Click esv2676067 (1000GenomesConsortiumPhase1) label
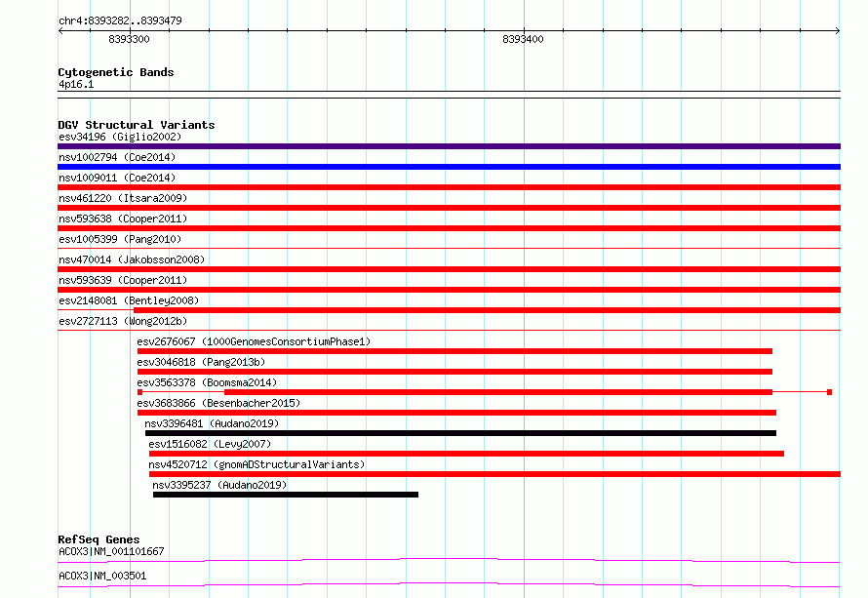 [x=254, y=341]
